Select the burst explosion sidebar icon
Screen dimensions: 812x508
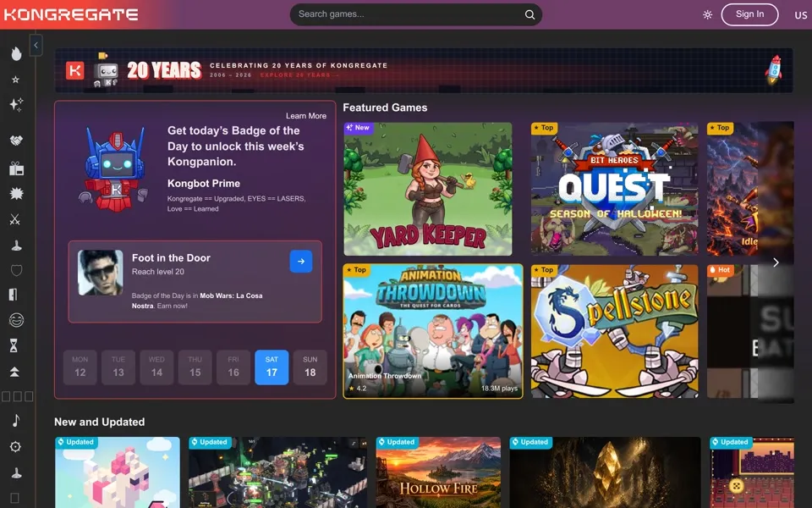click(16, 193)
